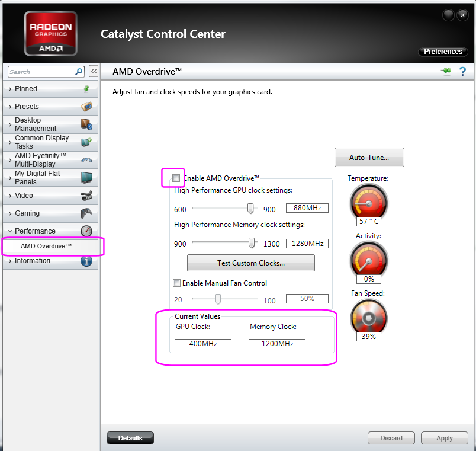Click the Gaming controller icon
This screenshot has height=451, width=476.
(86, 213)
